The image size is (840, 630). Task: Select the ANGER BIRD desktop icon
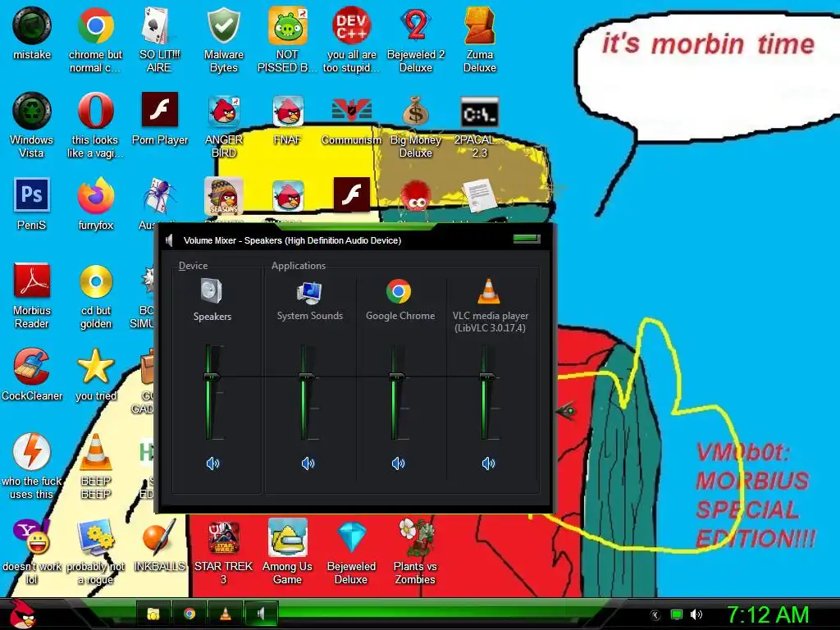tap(223, 125)
